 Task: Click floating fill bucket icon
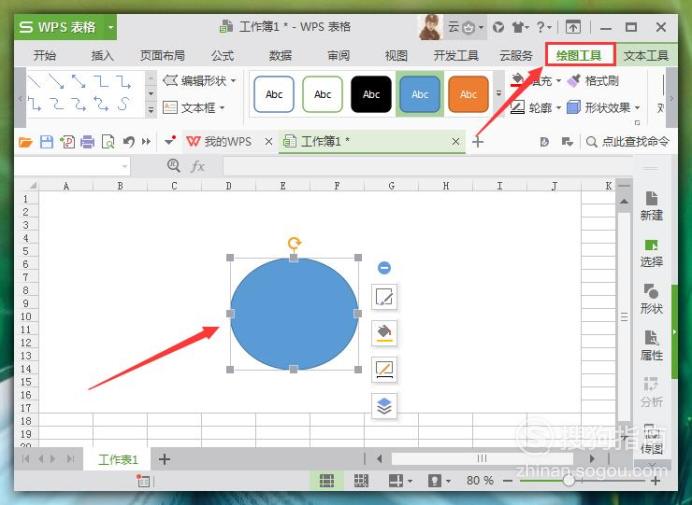[384, 333]
